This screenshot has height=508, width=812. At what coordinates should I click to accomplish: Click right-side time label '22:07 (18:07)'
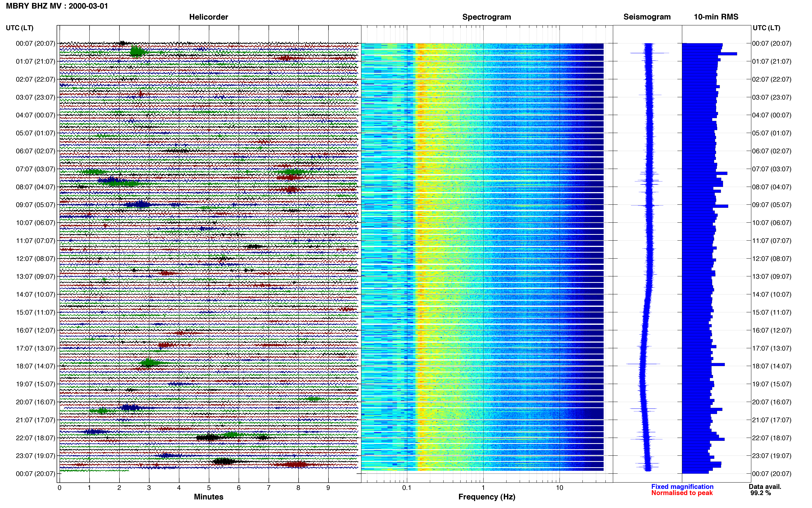(x=772, y=438)
